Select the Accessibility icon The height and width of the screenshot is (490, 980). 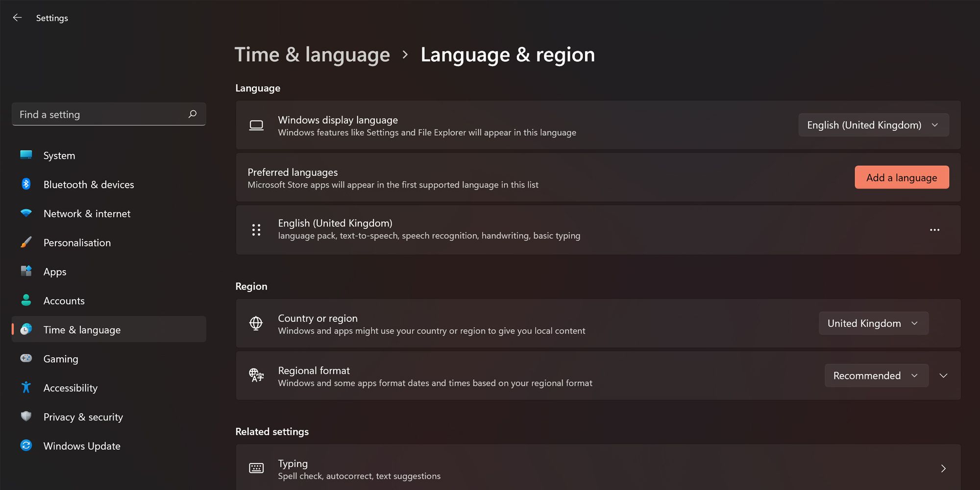point(26,388)
